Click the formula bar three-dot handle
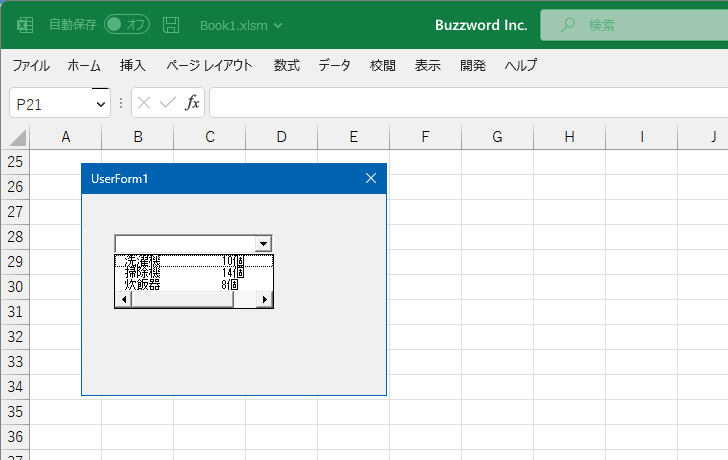The width and height of the screenshot is (728, 460). [x=121, y=103]
